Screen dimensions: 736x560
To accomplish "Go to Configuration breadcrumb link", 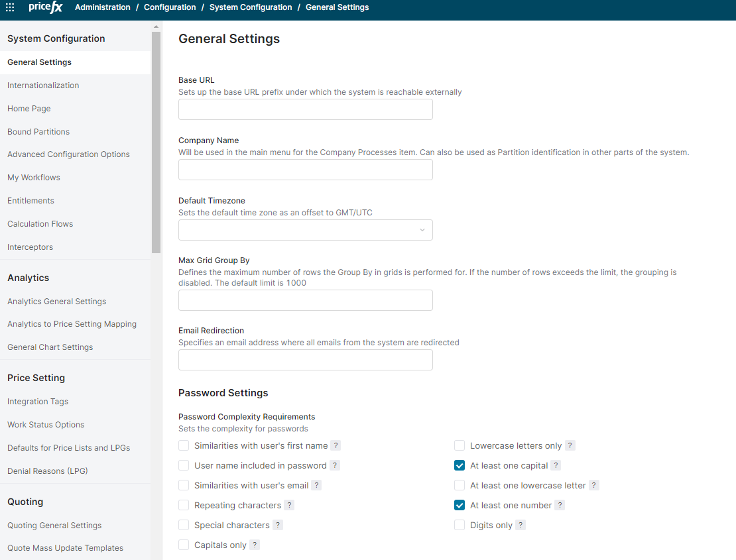I will (x=170, y=7).
